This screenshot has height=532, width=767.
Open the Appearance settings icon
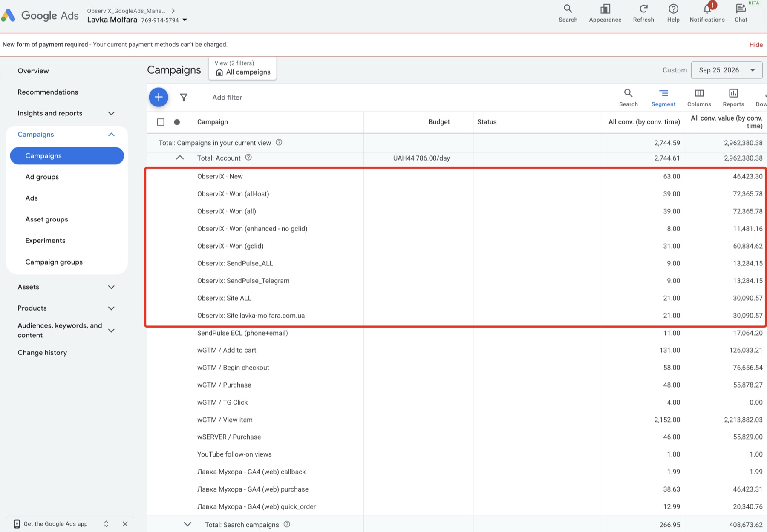605,13
